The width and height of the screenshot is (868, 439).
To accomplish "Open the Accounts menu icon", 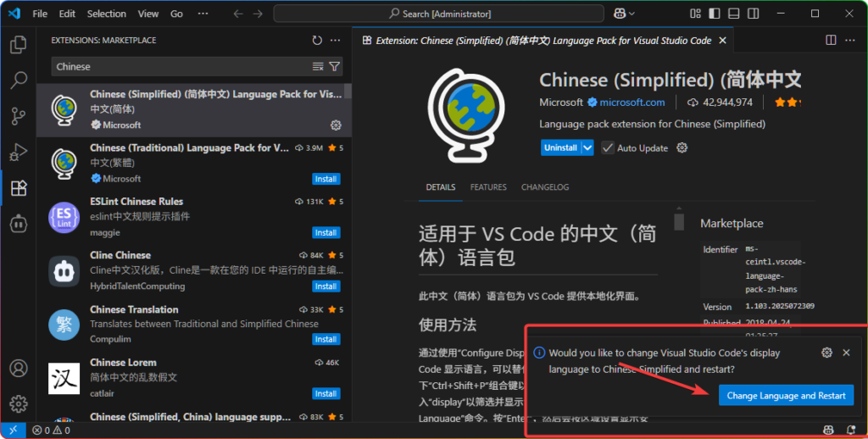I will click(x=19, y=368).
